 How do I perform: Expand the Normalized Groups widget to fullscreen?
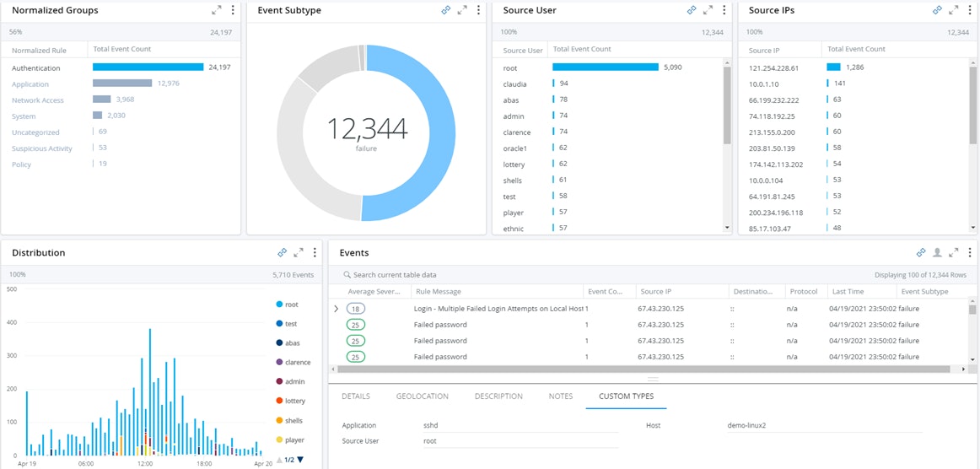pos(217,10)
